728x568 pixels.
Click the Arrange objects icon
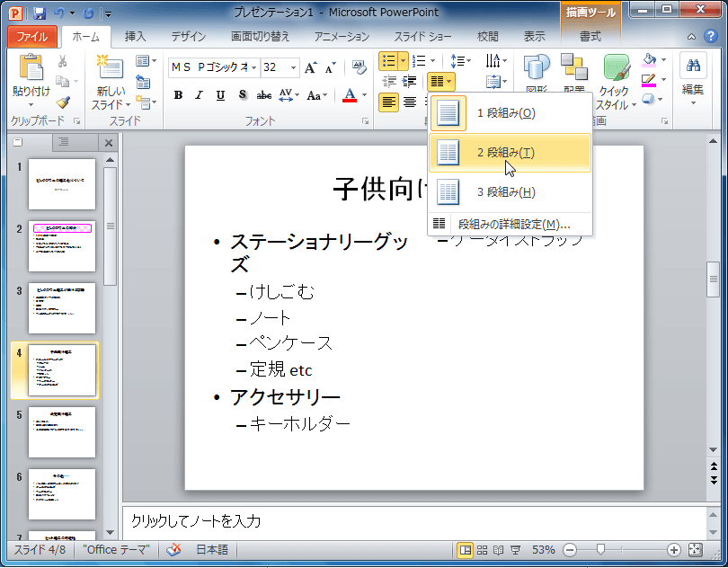(x=574, y=66)
